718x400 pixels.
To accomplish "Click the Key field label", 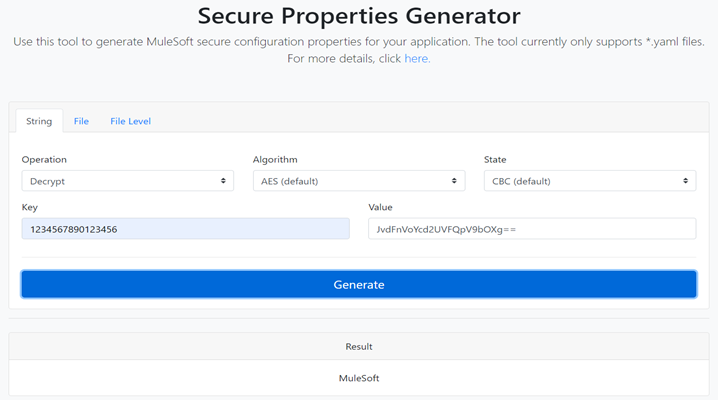I will [x=30, y=207].
